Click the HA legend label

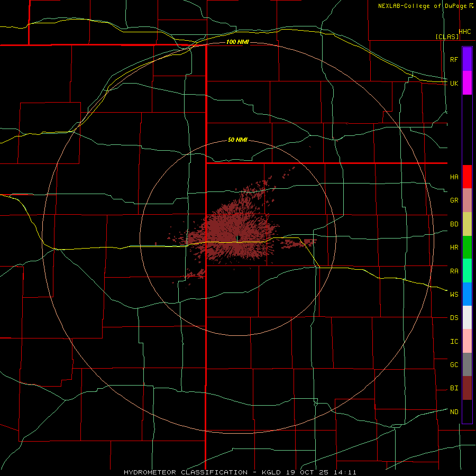click(454, 177)
